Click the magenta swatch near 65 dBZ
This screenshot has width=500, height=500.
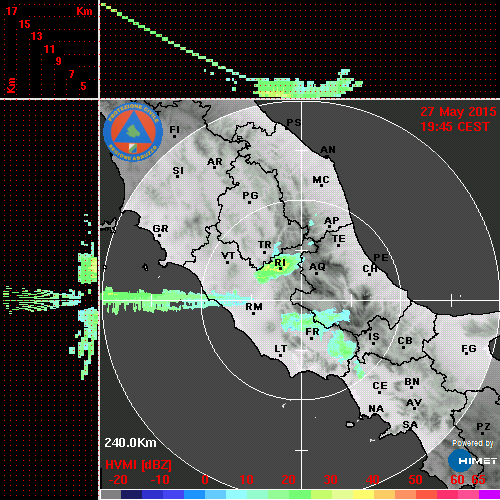[489, 494]
